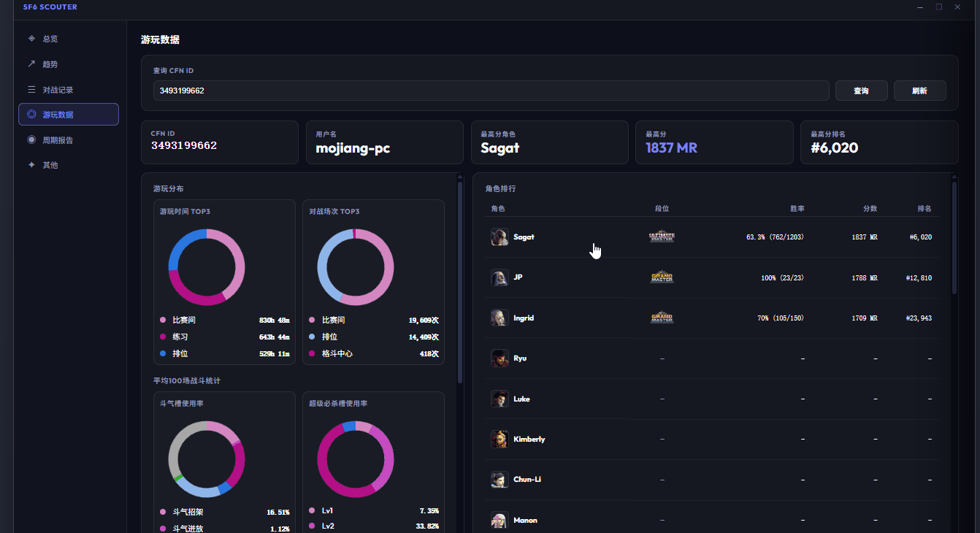This screenshot has height=533, width=980.
Task: Go to 周期报告 in the sidebar
Action: coord(69,140)
